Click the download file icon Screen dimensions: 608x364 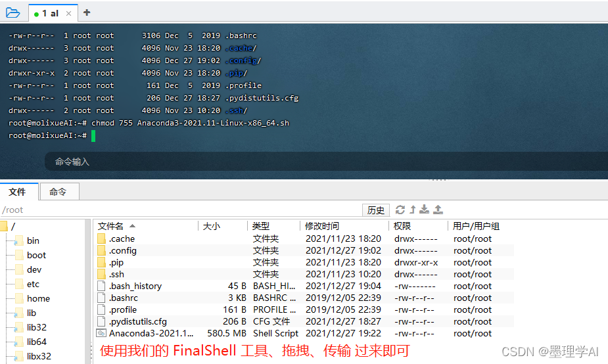[x=425, y=210]
